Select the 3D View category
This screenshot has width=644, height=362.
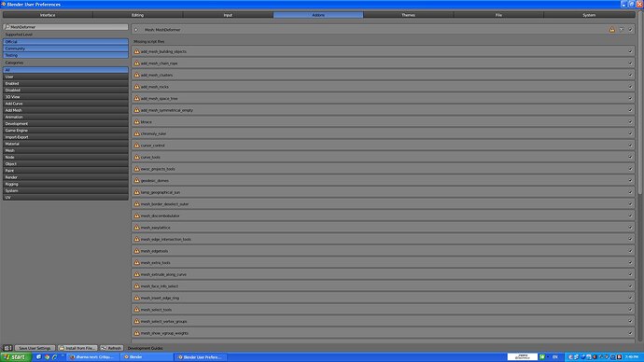coord(65,97)
